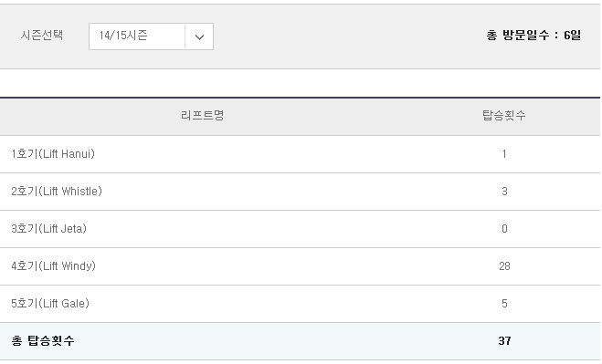The width and height of the screenshot is (602, 364).
Task: Click the ride count 1 for Lift Hanui
Action: click(504, 154)
